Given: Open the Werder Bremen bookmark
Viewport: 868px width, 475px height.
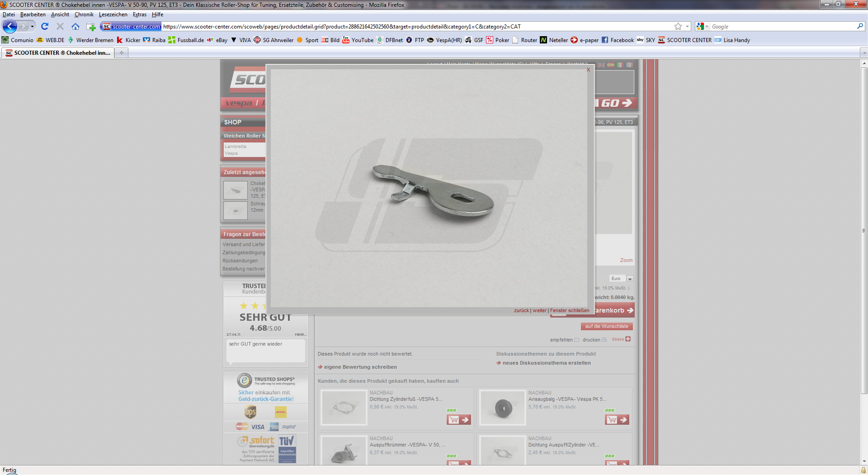Looking at the screenshot, I should click(x=90, y=40).
